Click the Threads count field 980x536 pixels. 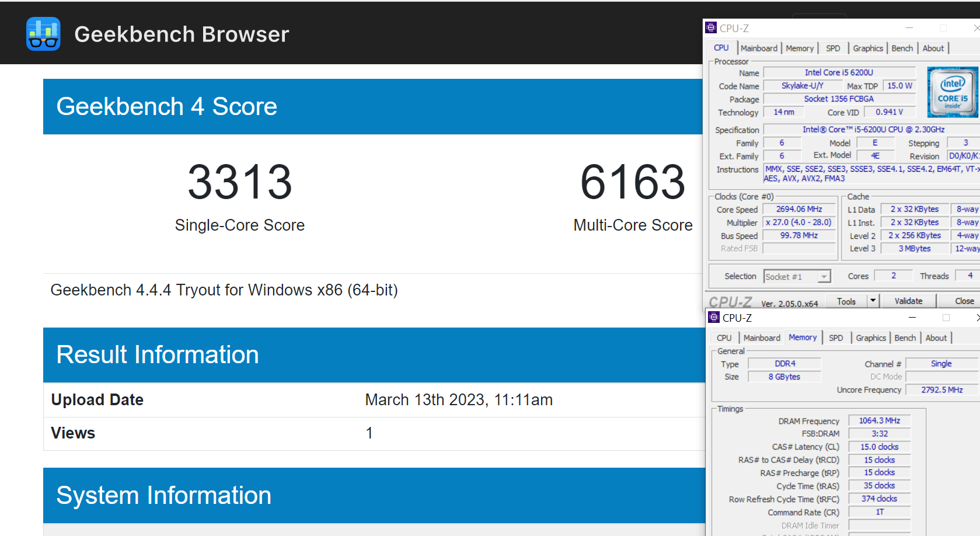(969, 276)
